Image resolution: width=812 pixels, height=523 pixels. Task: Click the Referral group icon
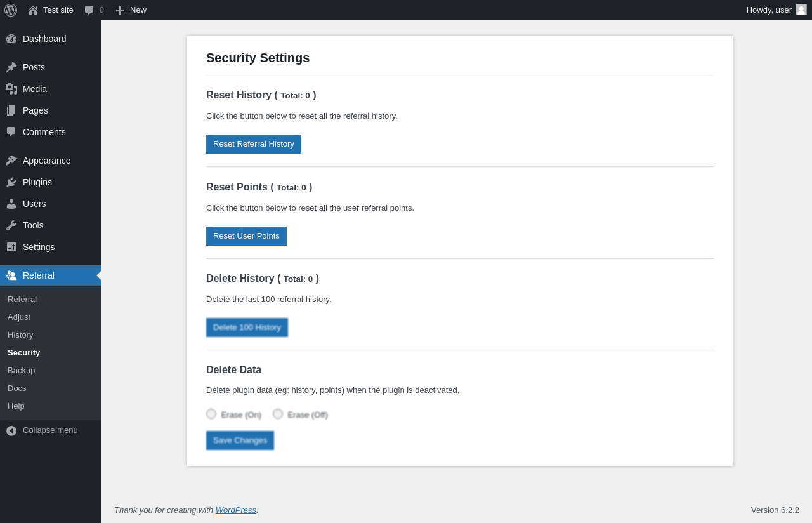[x=11, y=275]
